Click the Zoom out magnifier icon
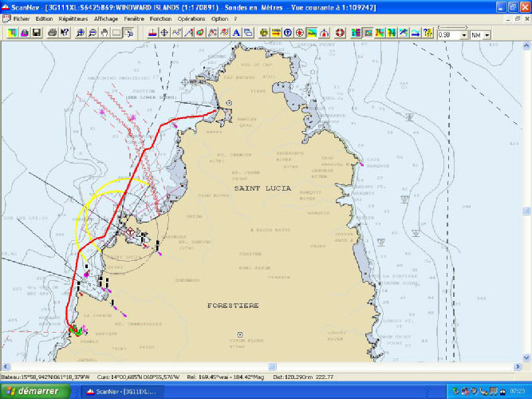Screen dimensions: 532x399 click(93, 34)
